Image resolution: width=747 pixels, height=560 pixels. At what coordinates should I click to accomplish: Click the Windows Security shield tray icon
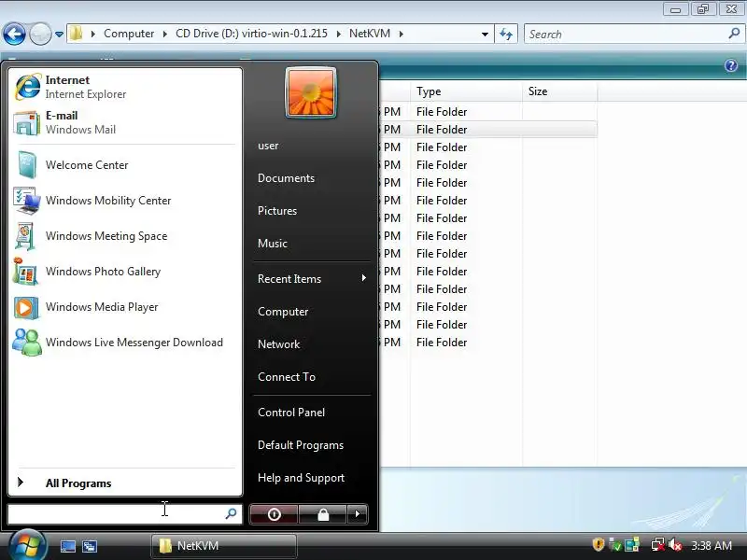599,545
